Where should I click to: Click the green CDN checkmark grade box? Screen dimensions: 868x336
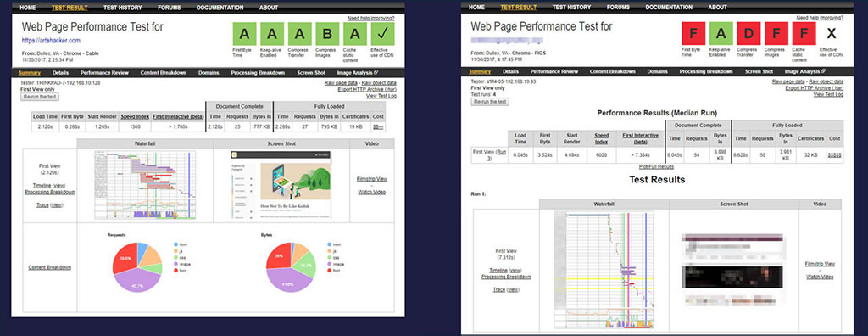tap(382, 34)
